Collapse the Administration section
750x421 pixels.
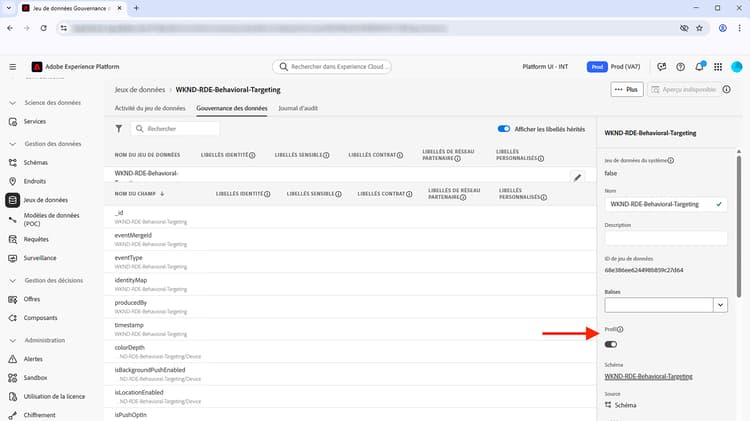click(x=12, y=340)
